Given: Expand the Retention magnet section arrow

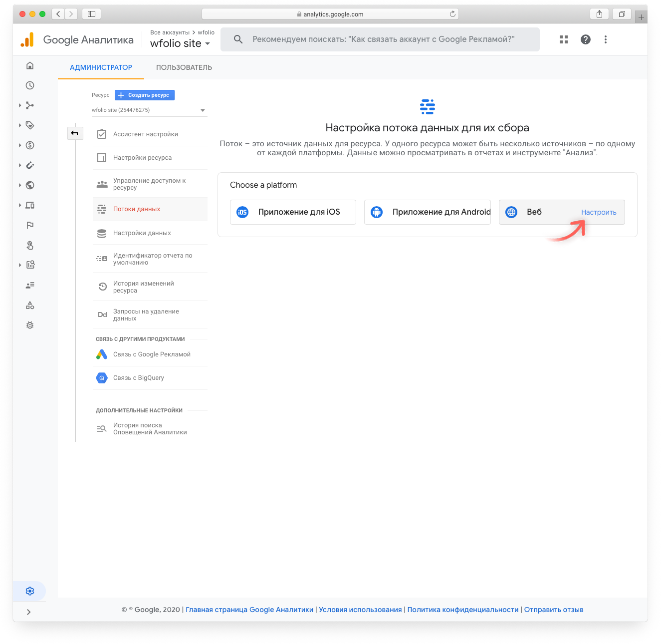Looking at the screenshot, I should pyautogui.click(x=20, y=165).
